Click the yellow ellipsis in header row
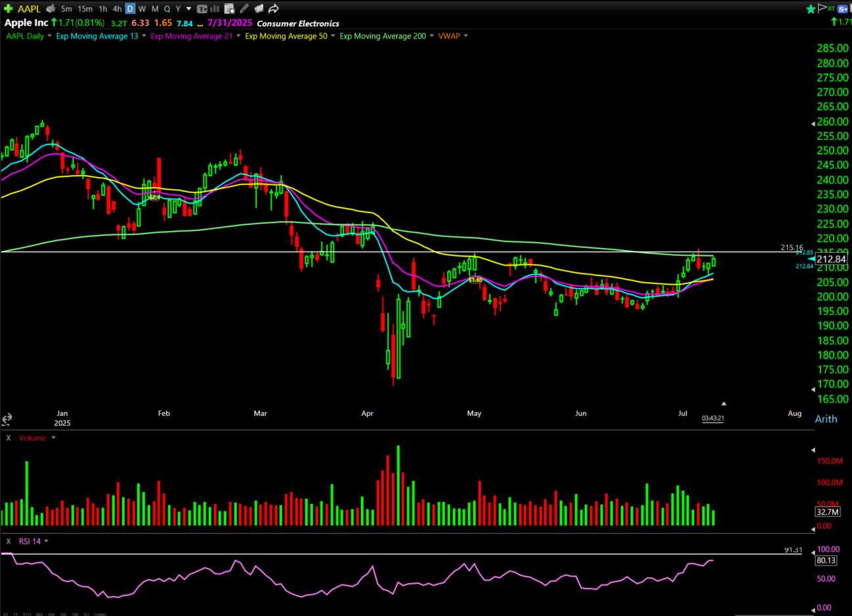Screen dimensions: 852x616 click(200, 24)
